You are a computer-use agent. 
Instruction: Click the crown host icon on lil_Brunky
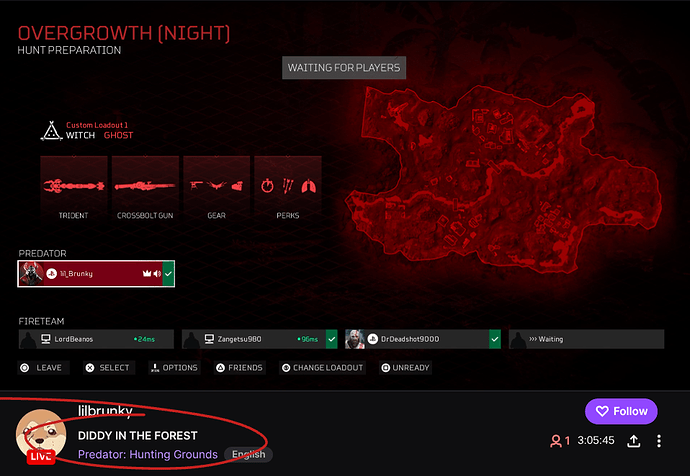pyautogui.click(x=147, y=274)
